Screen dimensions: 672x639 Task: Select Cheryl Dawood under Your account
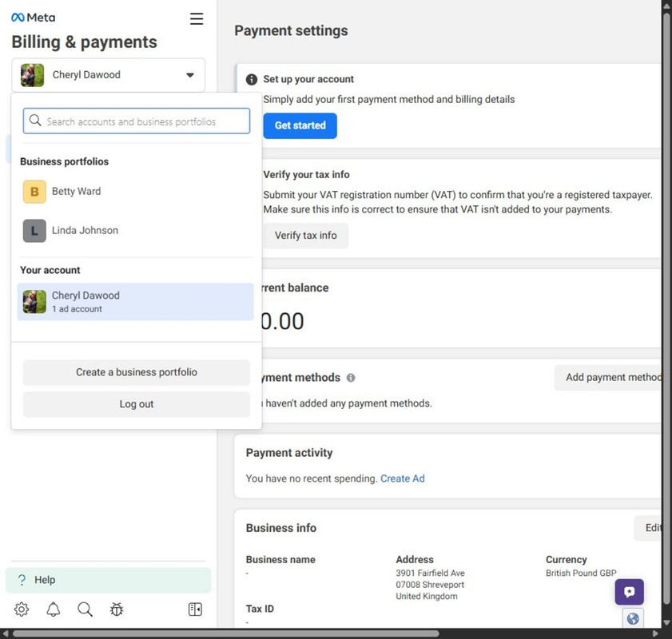click(x=135, y=301)
